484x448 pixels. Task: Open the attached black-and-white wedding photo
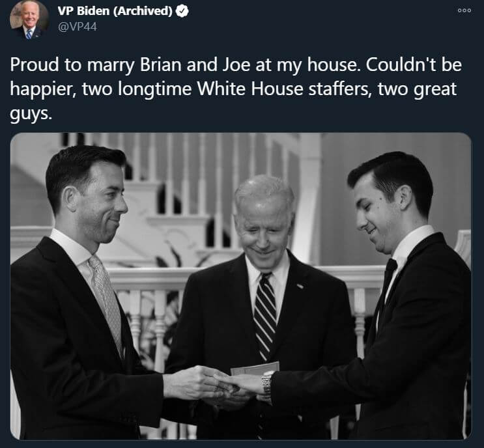point(241,286)
